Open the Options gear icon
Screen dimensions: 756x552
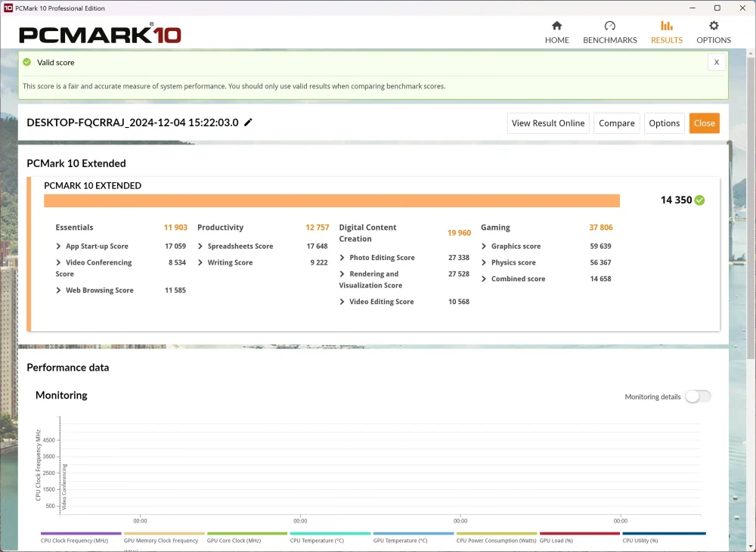(714, 26)
